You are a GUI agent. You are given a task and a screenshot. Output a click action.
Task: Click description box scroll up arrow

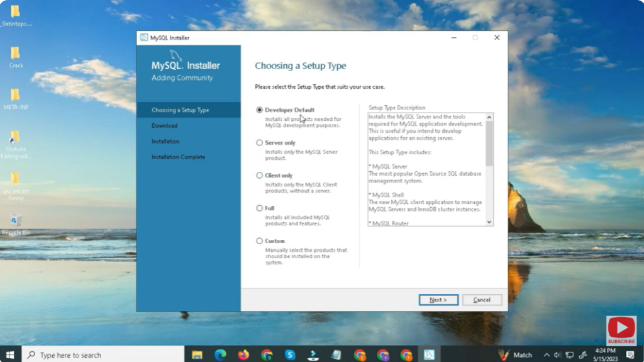point(489,117)
